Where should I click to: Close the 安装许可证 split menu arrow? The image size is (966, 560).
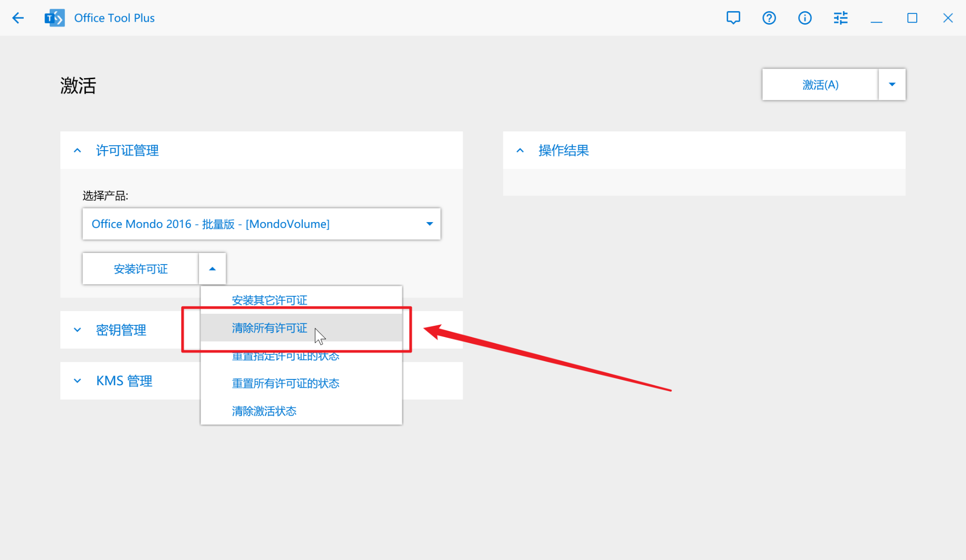pyautogui.click(x=212, y=269)
